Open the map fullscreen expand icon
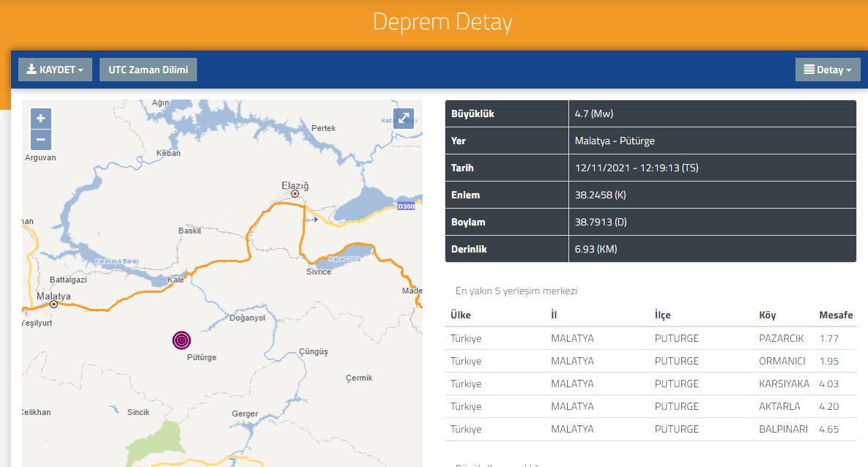The width and height of the screenshot is (868, 467). [404, 119]
